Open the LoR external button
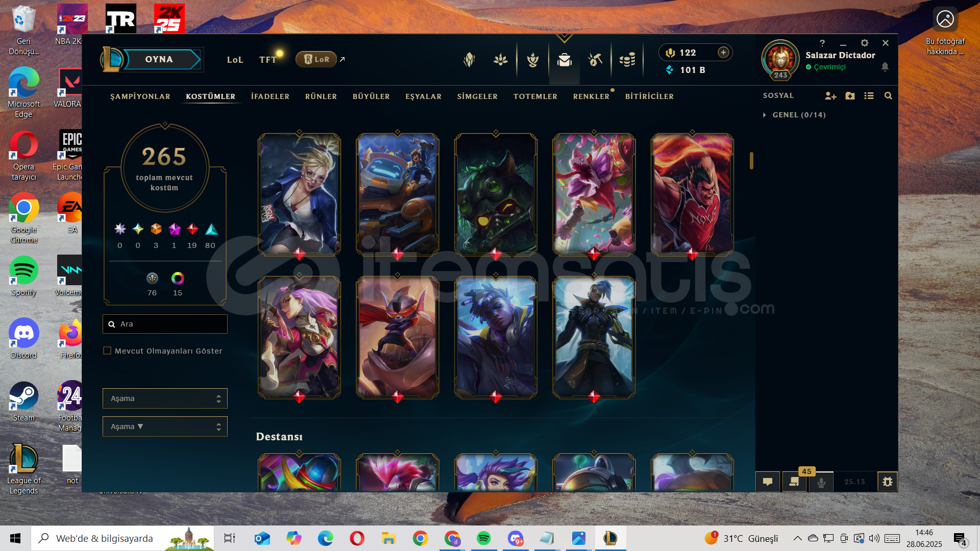Viewport: 980px width, 551px height. pyautogui.click(x=316, y=59)
